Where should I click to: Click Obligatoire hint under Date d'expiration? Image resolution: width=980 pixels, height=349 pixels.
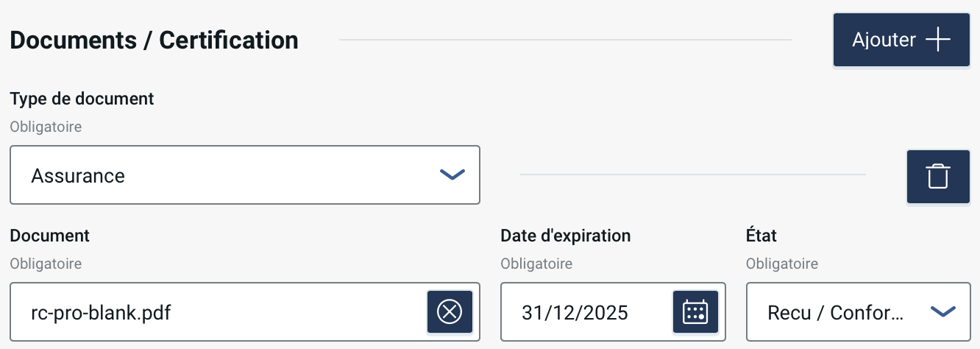(536, 264)
